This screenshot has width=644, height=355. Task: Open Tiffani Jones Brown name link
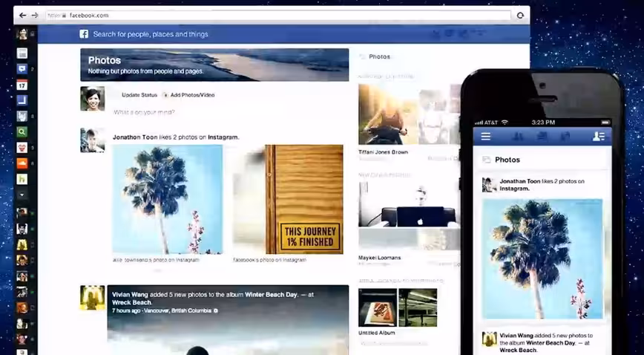(383, 152)
